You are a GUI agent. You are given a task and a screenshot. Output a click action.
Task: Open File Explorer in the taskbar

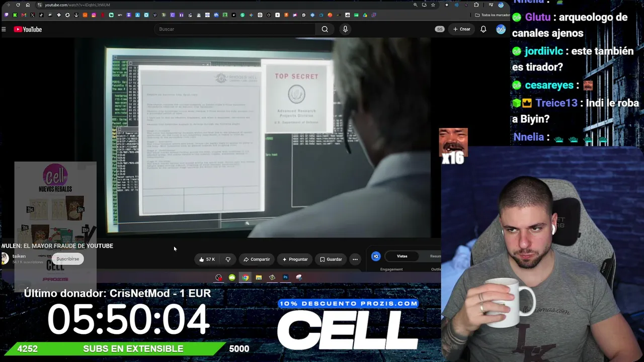click(x=259, y=278)
